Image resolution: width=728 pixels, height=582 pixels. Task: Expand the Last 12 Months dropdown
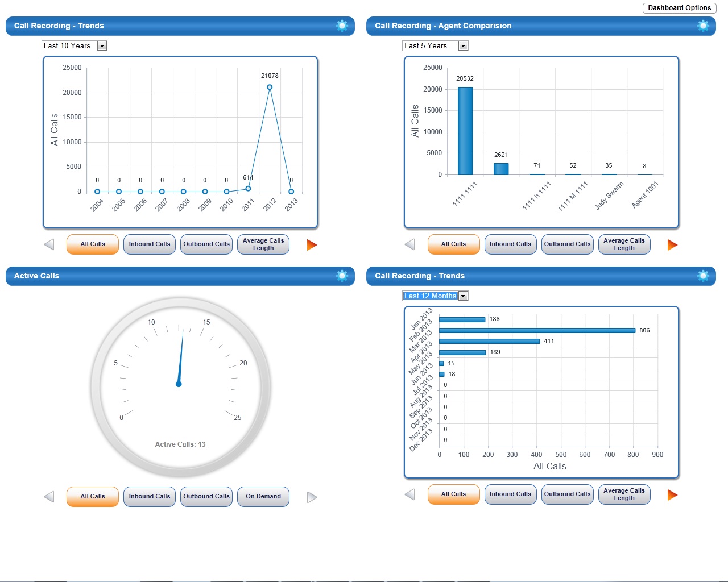[464, 296]
